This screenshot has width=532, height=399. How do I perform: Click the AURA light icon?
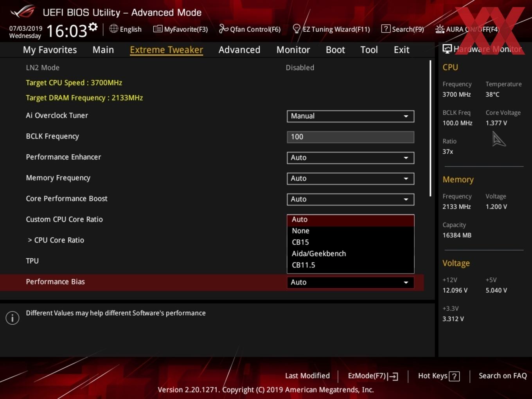pyautogui.click(x=440, y=29)
